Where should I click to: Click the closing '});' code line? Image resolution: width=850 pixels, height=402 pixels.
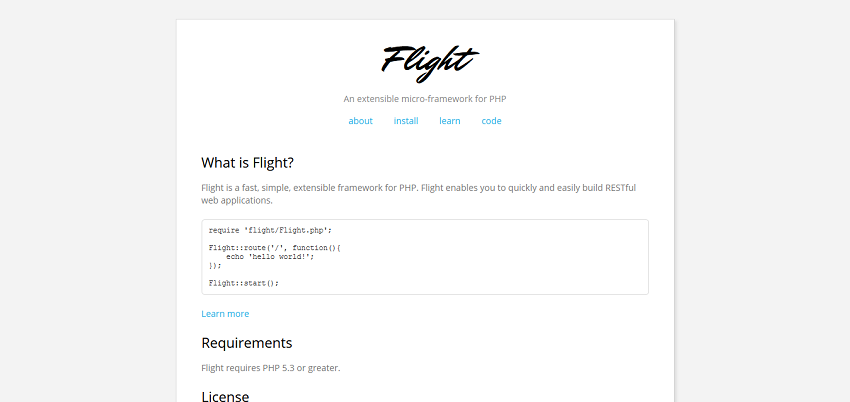coord(215,265)
